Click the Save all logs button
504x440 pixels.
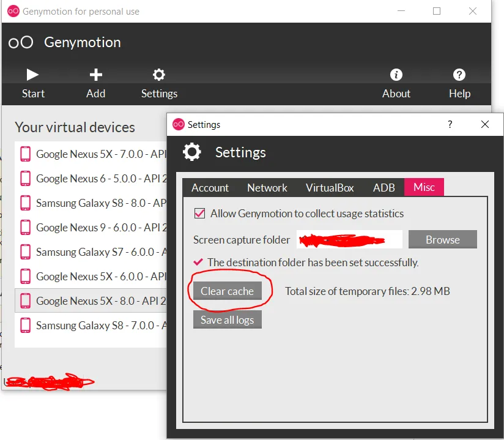(228, 319)
